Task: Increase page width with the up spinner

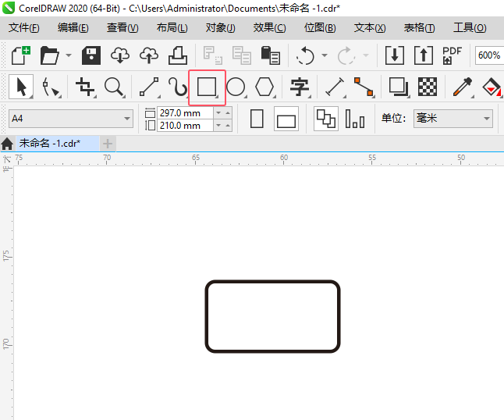Action: click(x=228, y=113)
